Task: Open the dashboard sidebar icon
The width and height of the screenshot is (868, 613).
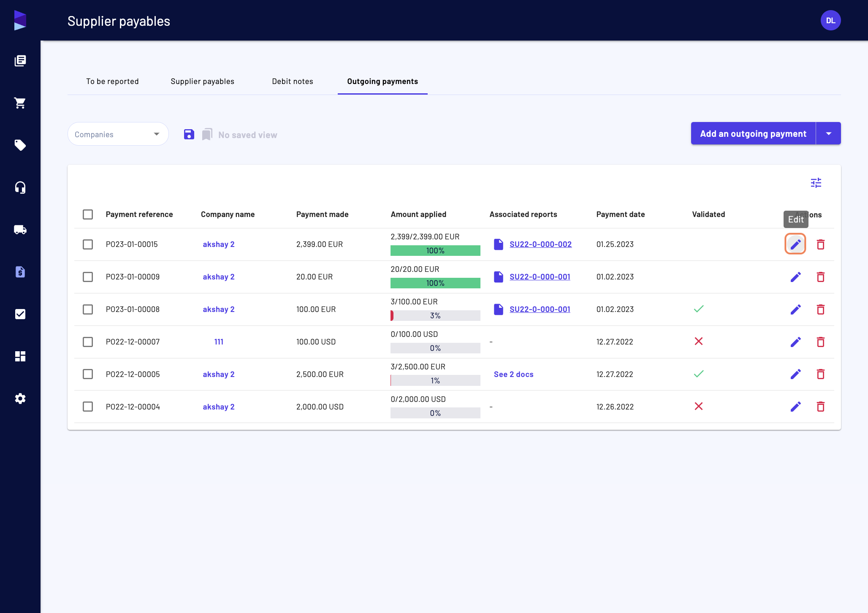Action: tap(20, 356)
